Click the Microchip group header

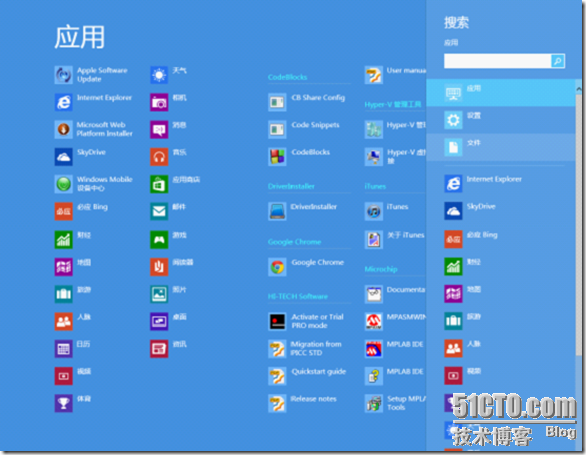(x=381, y=269)
